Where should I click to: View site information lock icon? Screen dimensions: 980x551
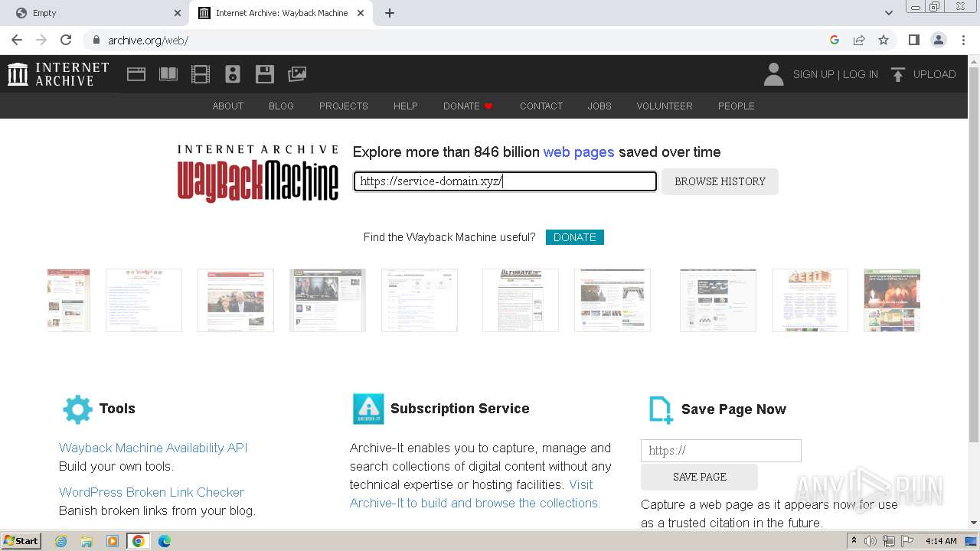click(96, 40)
